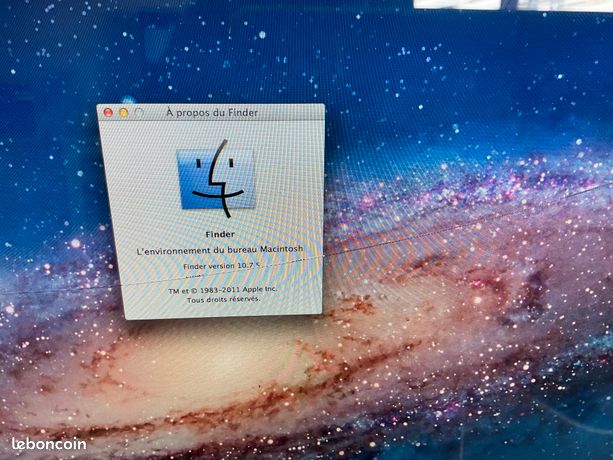Click the Finder version 10.7.5 line
The height and width of the screenshot is (460, 613).
point(222,266)
